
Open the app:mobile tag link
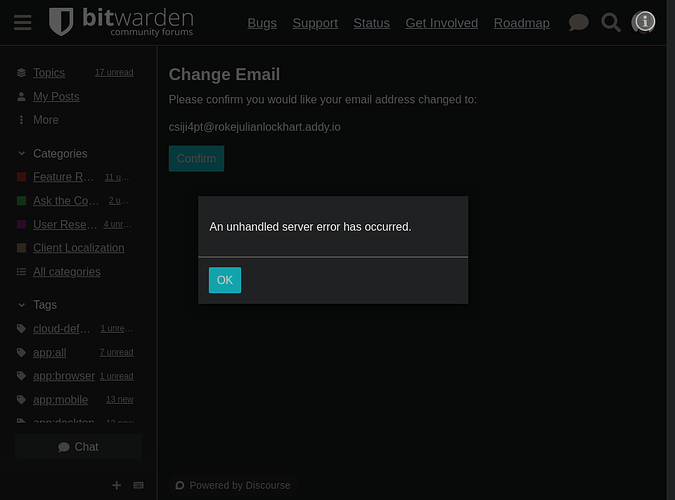(x=60, y=400)
